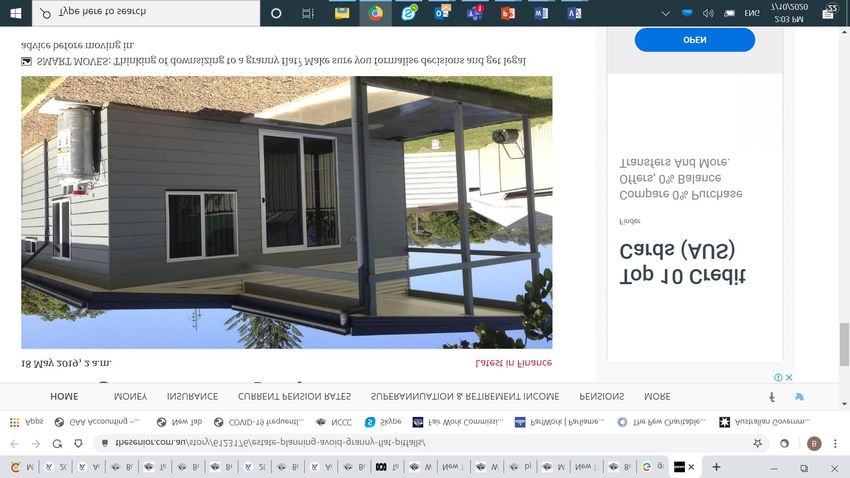Open SUPERANNUATION & RETIREMENT INCOME item
The height and width of the screenshot is (478, 850).
point(465,397)
